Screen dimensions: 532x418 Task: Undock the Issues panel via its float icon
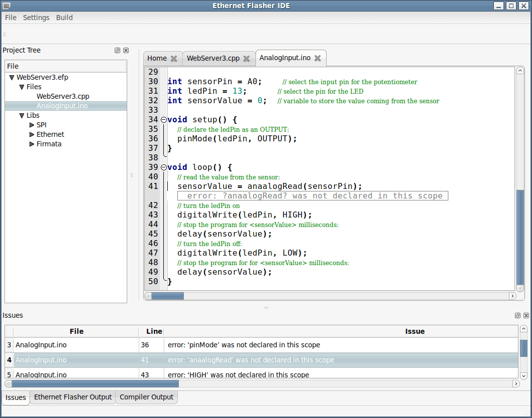click(517, 315)
